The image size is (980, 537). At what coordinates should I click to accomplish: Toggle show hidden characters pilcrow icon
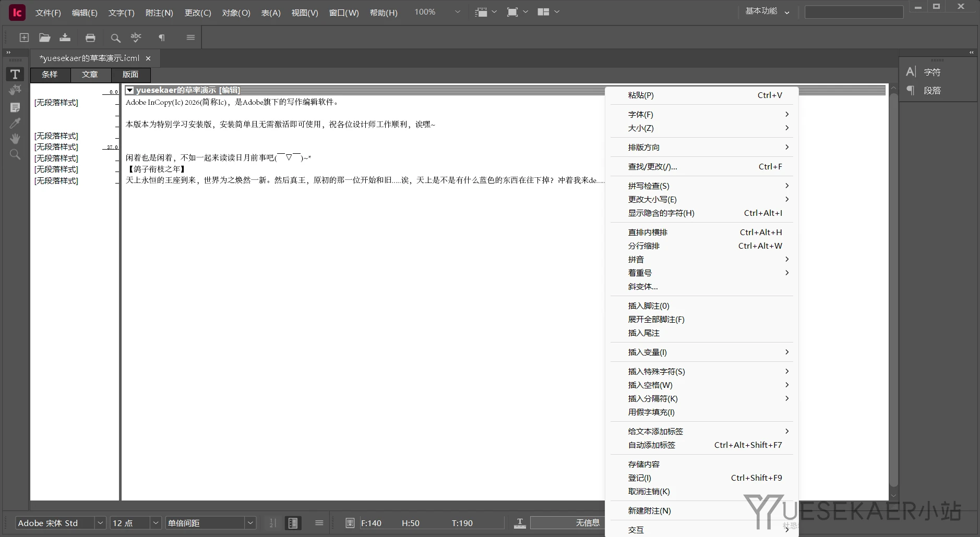click(x=162, y=38)
